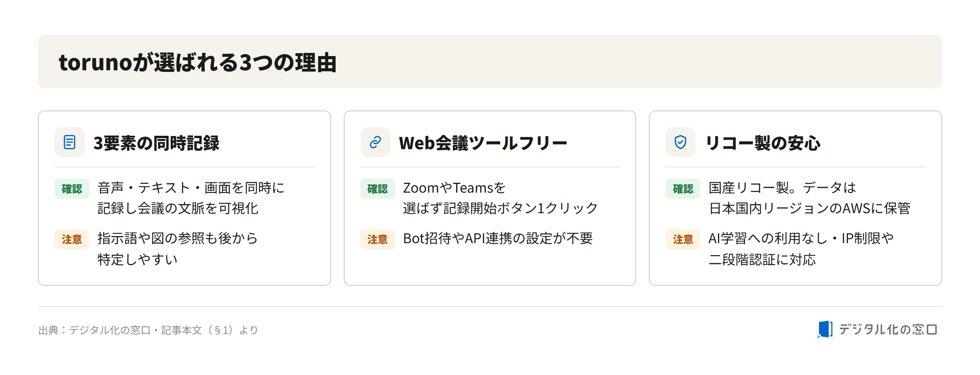This screenshot has width=980, height=375.
Task: Select the heading リコー製の安心
Action: coord(763,143)
